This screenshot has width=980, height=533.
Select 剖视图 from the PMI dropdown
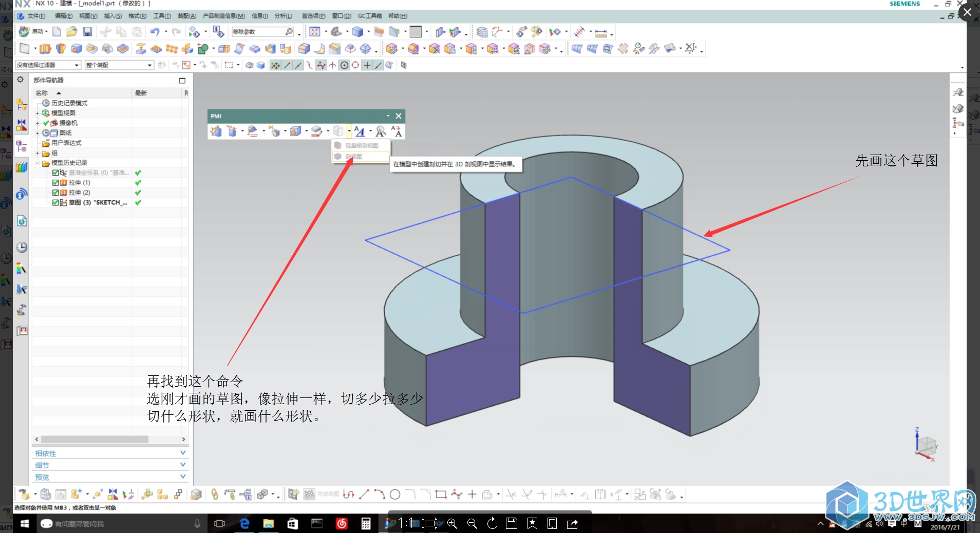[x=360, y=157]
